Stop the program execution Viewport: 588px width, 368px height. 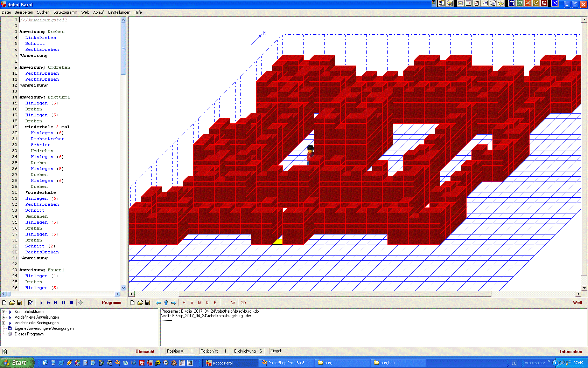pos(71,302)
